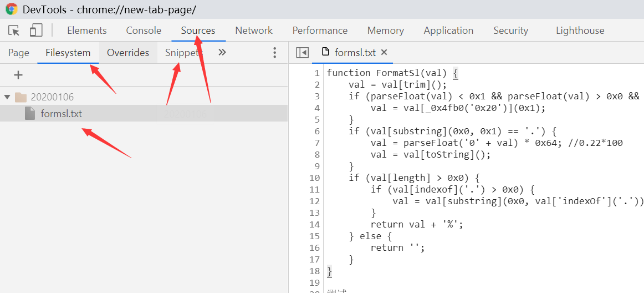Click 'if (val[length] > 0x0) {' line
The image size is (644, 293).
[414, 178]
